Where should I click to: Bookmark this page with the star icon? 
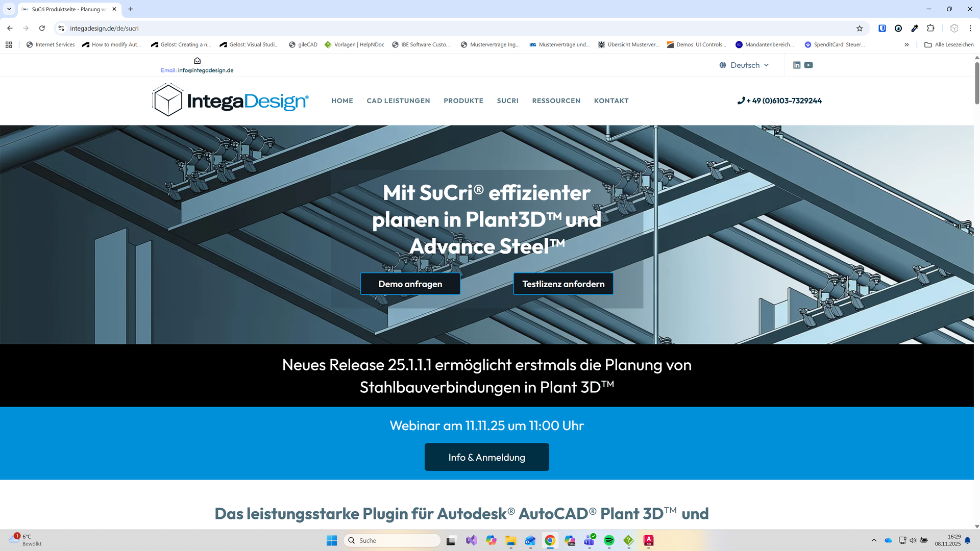pos(860,29)
